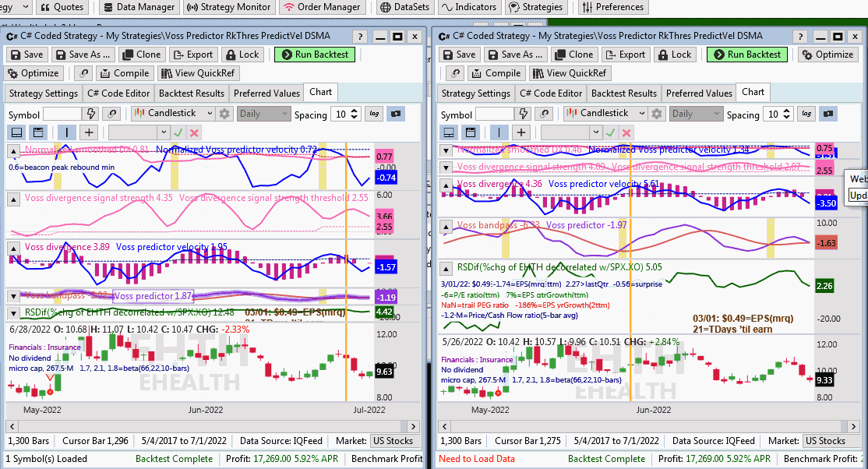
Task: Click the Symbol input field in right window
Action: pos(495,114)
